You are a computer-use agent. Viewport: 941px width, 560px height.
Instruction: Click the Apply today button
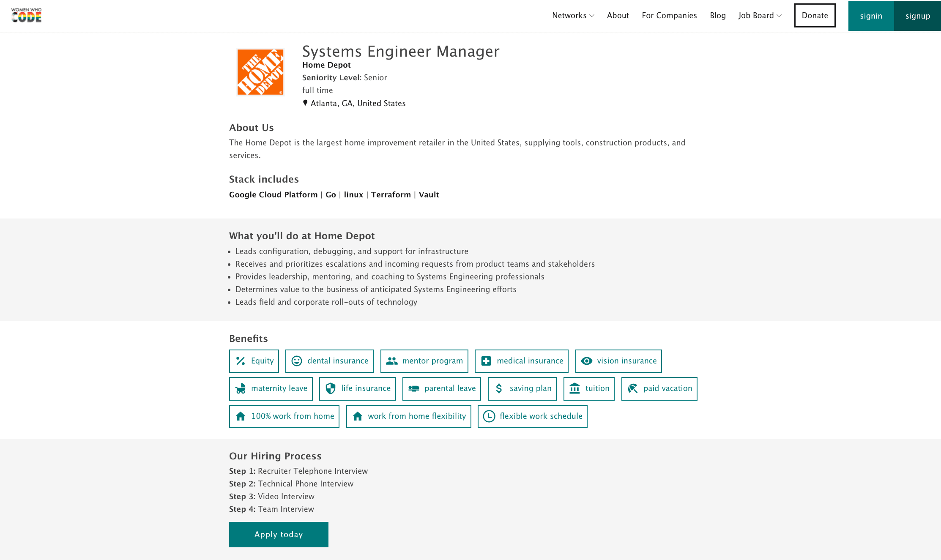[279, 535]
